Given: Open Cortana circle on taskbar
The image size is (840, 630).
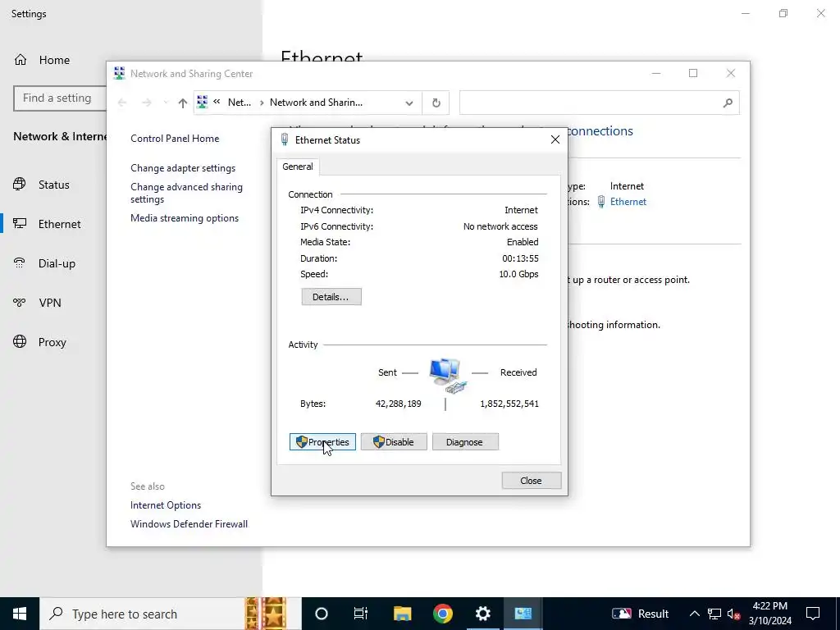Looking at the screenshot, I should pyautogui.click(x=322, y=614).
